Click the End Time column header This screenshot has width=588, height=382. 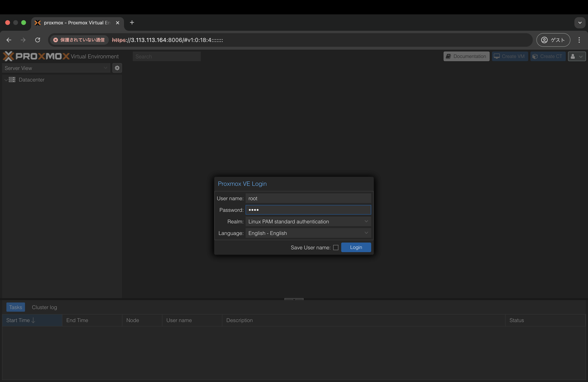[x=92, y=320]
